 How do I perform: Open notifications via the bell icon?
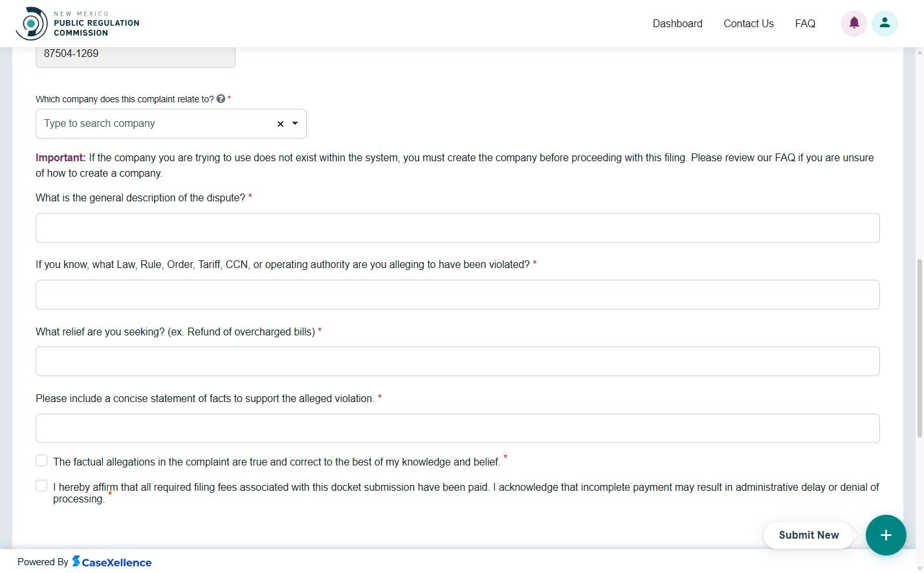tap(853, 23)
